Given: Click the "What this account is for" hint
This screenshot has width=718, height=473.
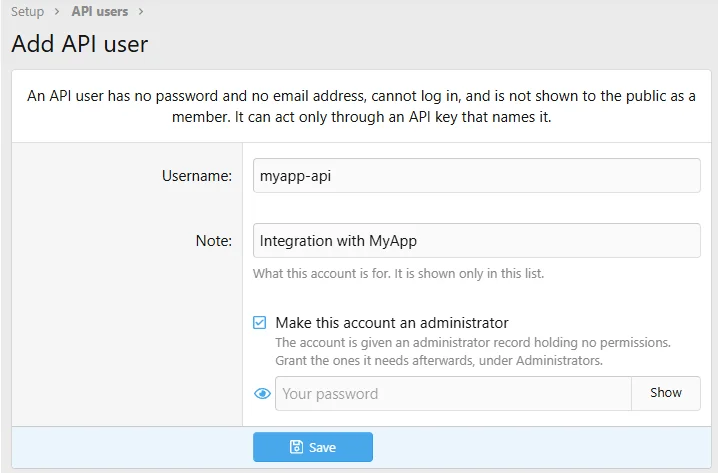Looking at the screenshot, I should [x=398, y=273].
